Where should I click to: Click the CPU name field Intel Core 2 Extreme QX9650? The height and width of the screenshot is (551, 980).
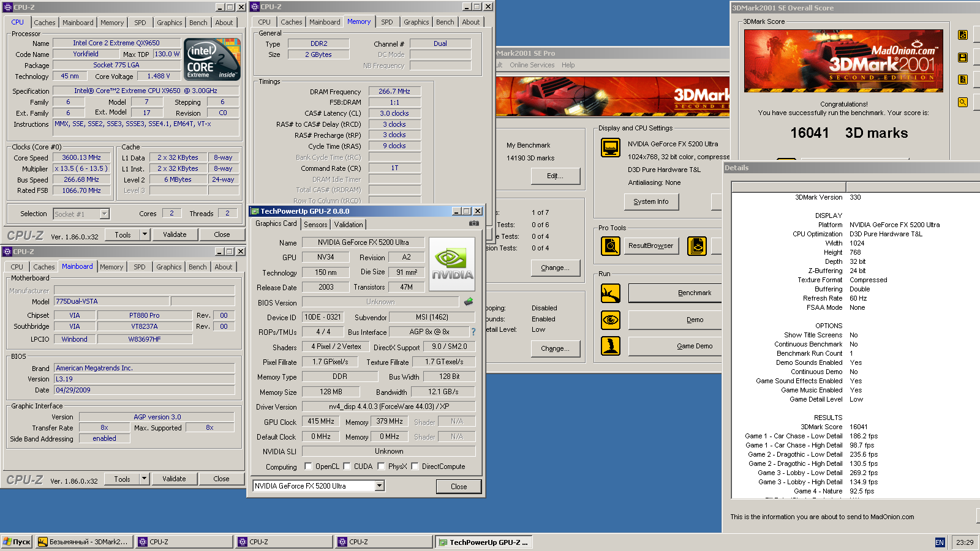tap(116, 43)
